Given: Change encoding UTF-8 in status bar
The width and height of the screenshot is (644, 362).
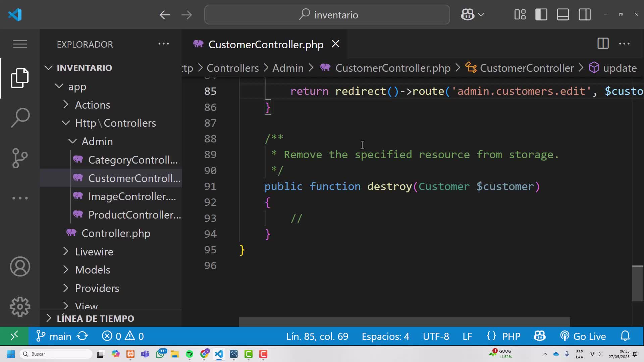Looking at the screenshot, I should pyautogui.click(x=436, y=336).
